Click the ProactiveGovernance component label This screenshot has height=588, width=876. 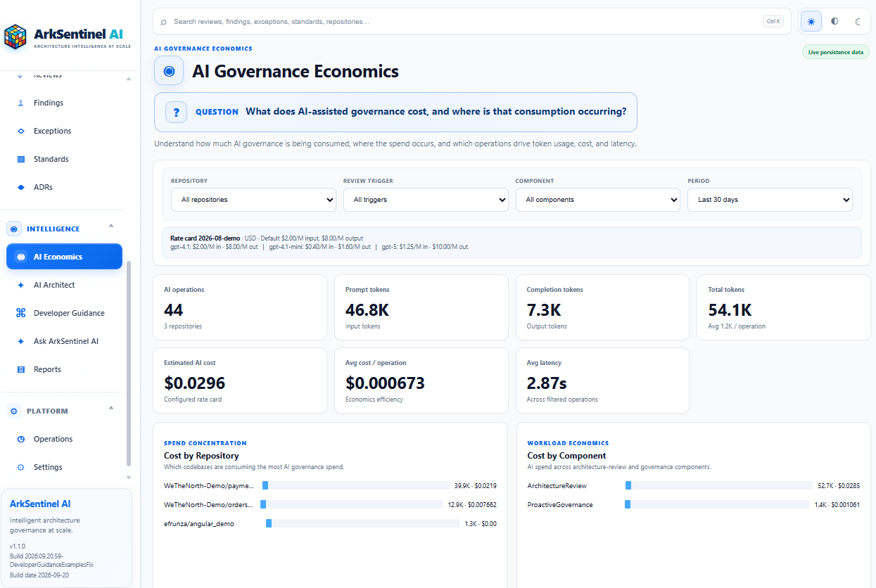(560, 504)
